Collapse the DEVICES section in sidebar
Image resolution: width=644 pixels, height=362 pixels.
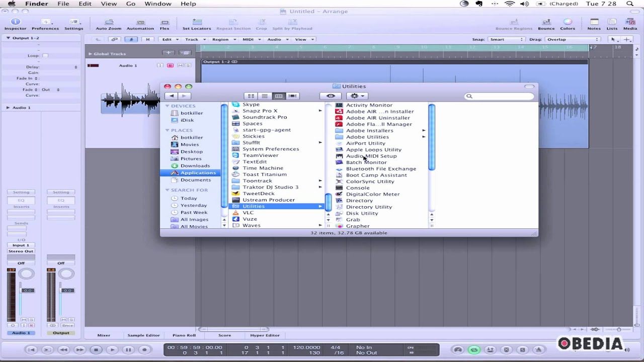(168, 106)
